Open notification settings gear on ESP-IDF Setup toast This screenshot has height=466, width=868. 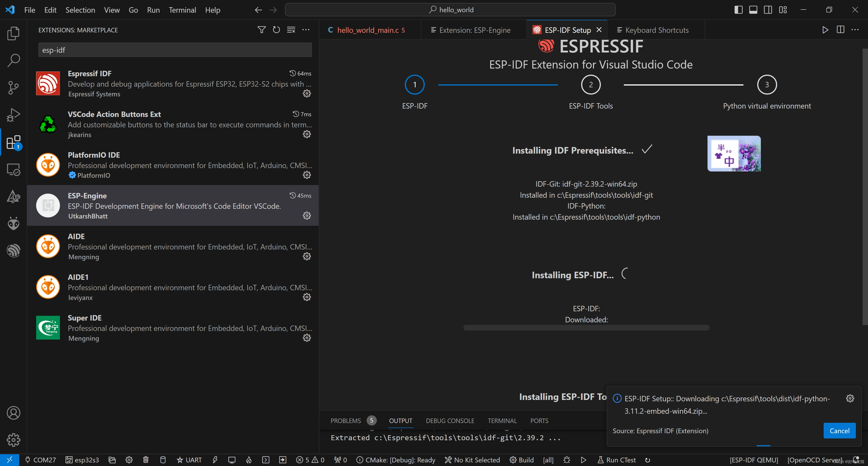850,399
